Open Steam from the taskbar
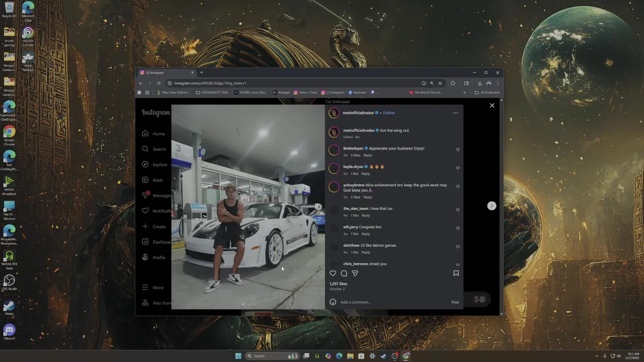644x362 pixels. [x=383, y=356]
